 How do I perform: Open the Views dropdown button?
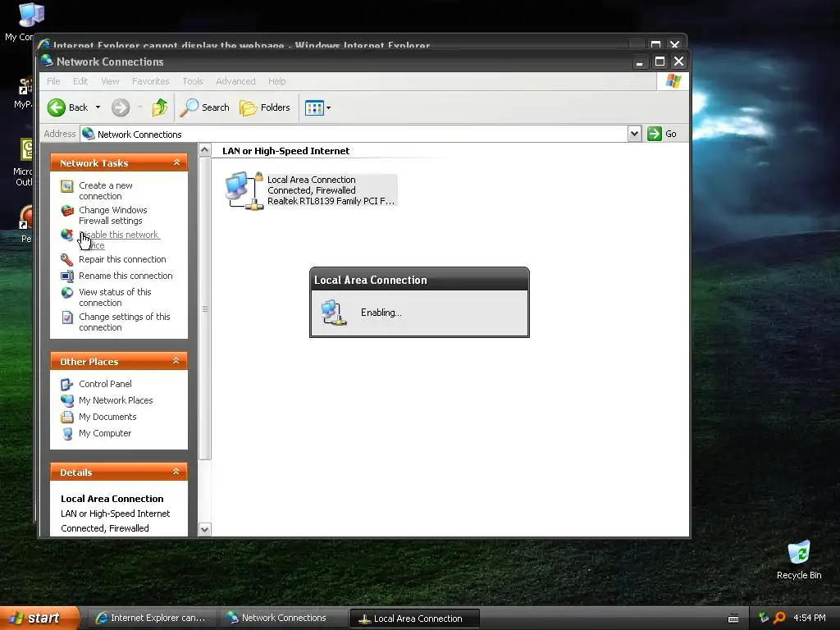(x=317, y=107)
